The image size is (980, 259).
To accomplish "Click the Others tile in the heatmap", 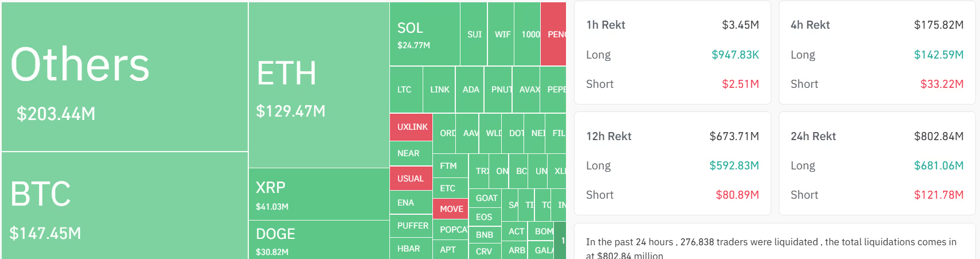I will click(124, 77).
